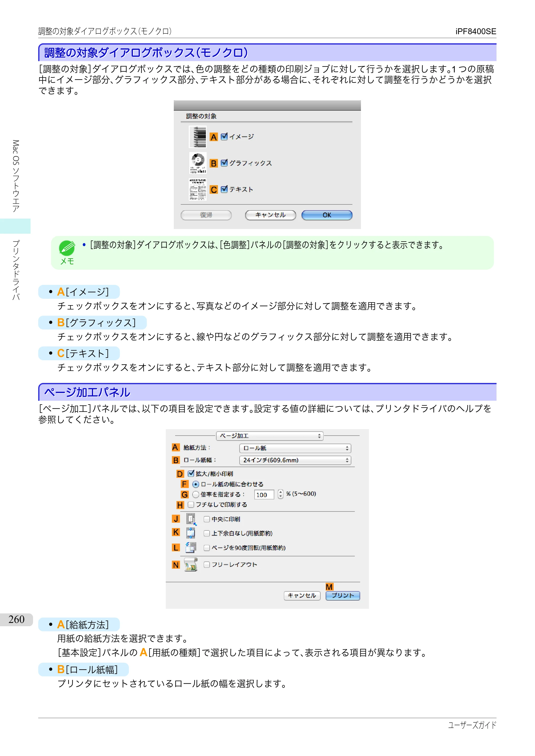Select the 倍率を指定する radio button
This screenshot has width=535, height=756.
point(196,495)
